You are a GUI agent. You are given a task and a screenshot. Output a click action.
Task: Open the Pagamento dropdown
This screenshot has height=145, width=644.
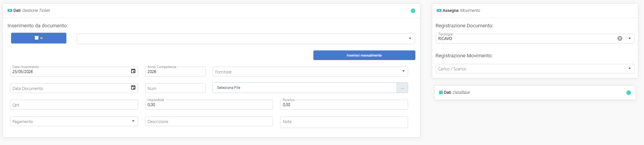pos(74,121)
